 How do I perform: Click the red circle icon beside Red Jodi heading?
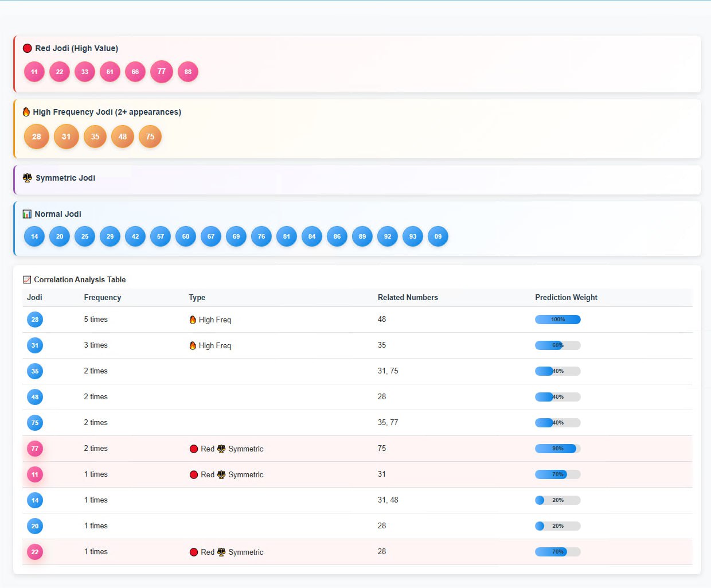point(27,48)
